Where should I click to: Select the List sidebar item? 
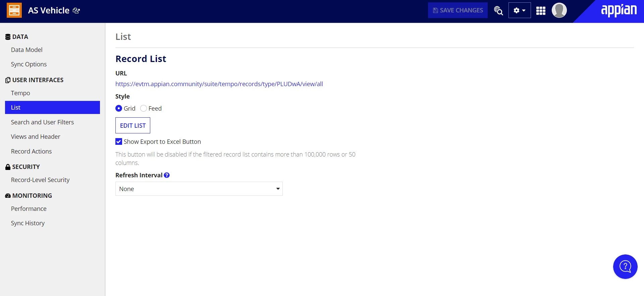tap(53, 107)
